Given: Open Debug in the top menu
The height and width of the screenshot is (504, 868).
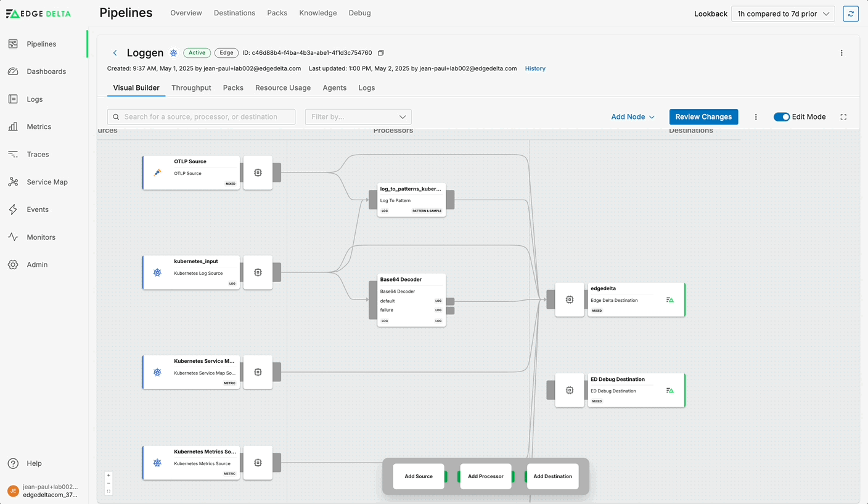Looking at the screenshot, I should tap(360, 13).
